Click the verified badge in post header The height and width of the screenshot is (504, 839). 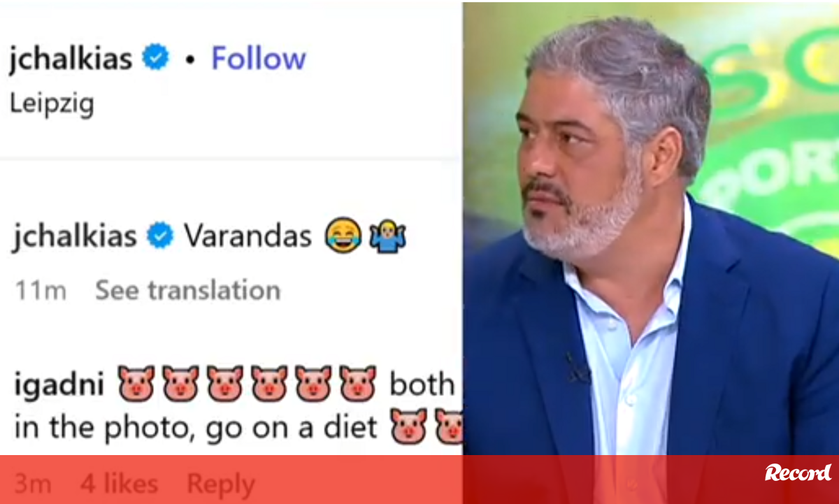(x=156, y=59)
